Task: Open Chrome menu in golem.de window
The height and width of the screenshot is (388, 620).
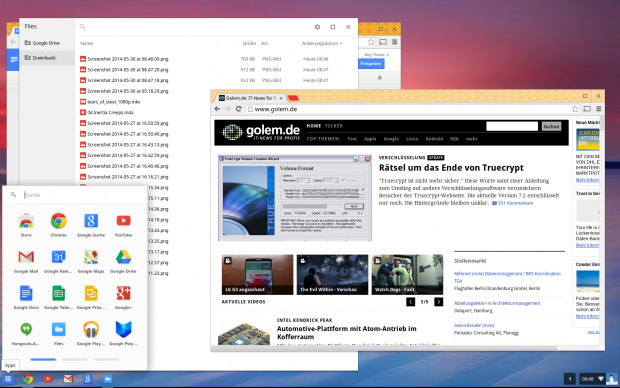Action: [599, 109]
